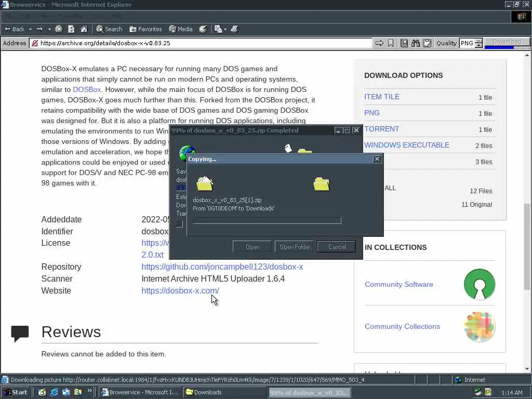Image resolution: width=532 pixels, height=399 pixels.
Task: Click the fourth quick launch search icon
Action: pyautogui.click(x=78, y=392)
